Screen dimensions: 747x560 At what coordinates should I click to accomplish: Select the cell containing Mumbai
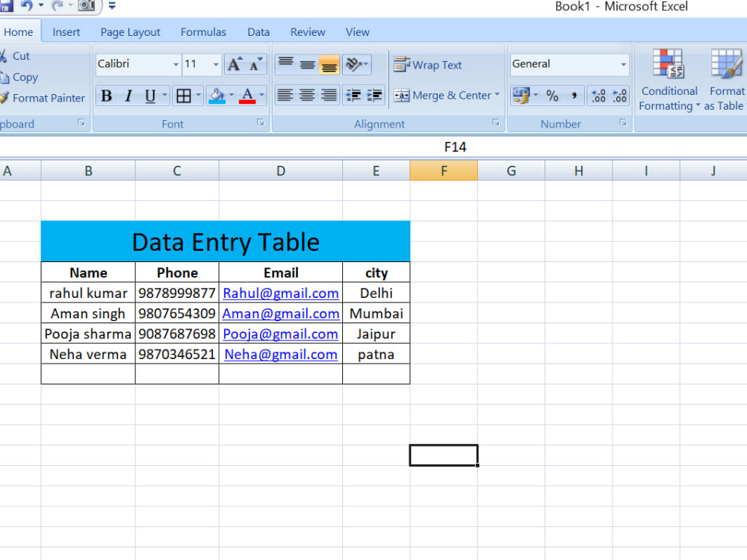376,314
